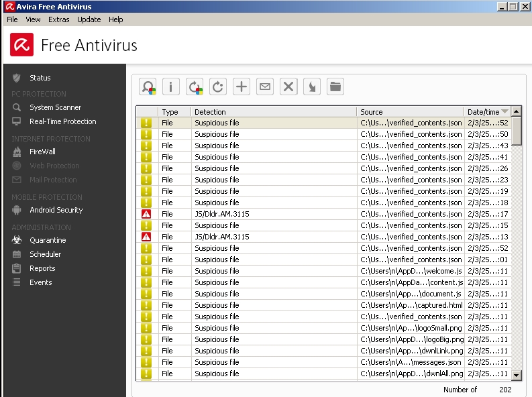Sort by the Type column header
Image resolution: width=532 pixels, height=397 pixels.
click(x=174, y=112)
